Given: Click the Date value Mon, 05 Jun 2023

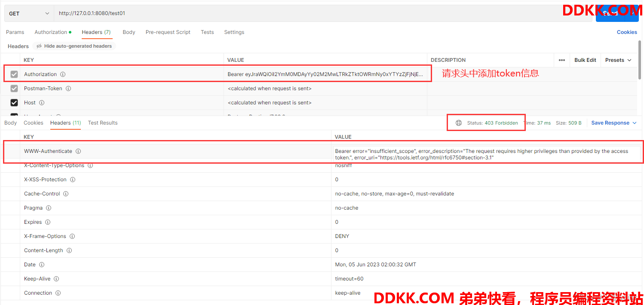Looking at the screenshot, I should click(376, 265).
